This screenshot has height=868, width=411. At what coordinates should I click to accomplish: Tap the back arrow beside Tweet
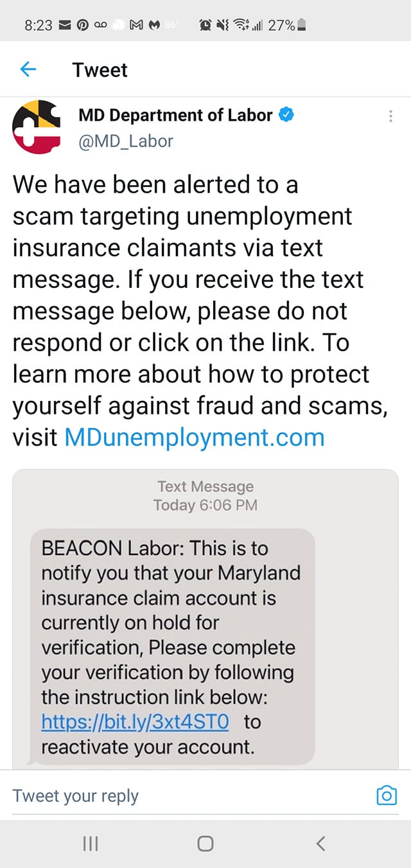[x=28, y=69]
